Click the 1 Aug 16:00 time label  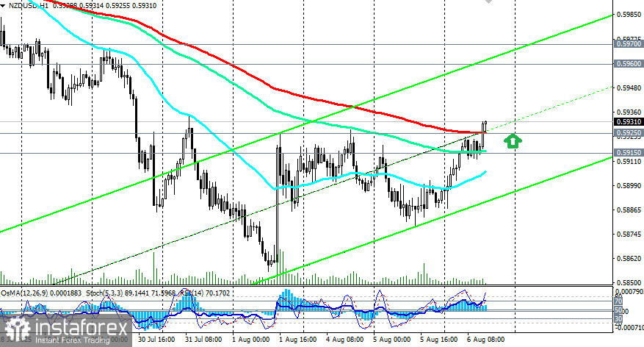[298, 340]
